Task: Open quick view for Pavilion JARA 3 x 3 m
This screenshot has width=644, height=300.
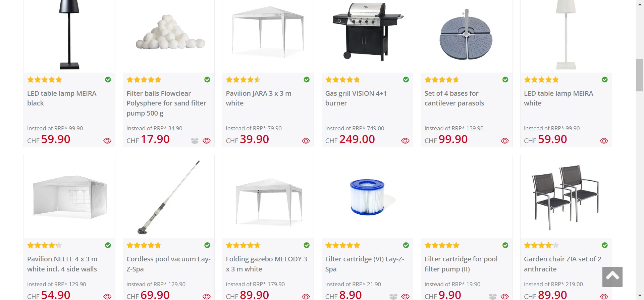Action: [306, 141]
